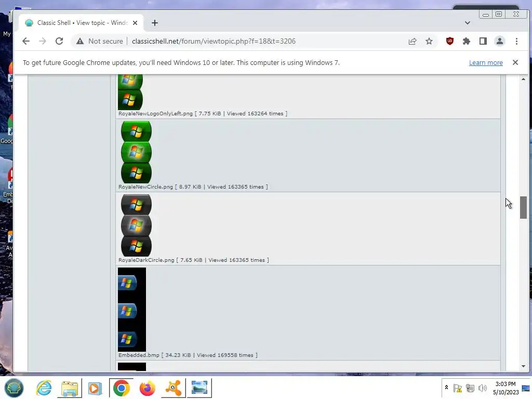Click the RoyaleNewCircle.png caption text

(x=193, y=187)
